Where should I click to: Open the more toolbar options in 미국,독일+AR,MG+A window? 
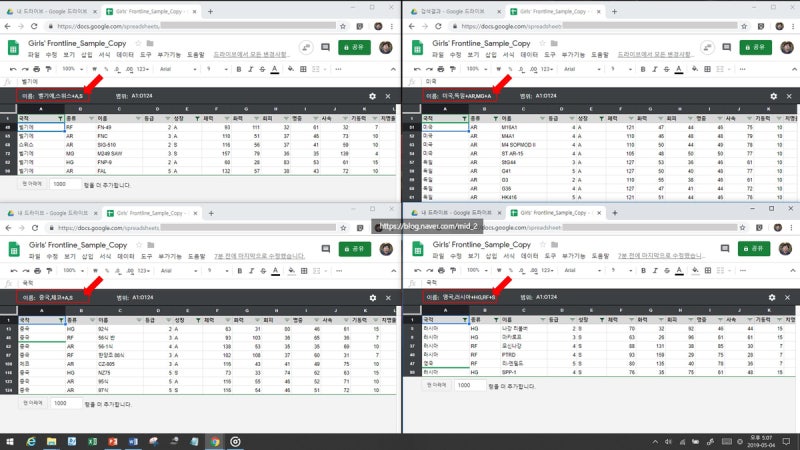tap(742, 69)
